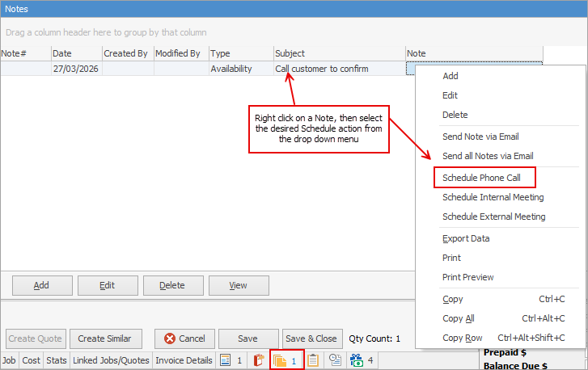This screenshot has height=370, width=588.
Task: Click the Qty Count: 1 label
Action: coord(374,339)
